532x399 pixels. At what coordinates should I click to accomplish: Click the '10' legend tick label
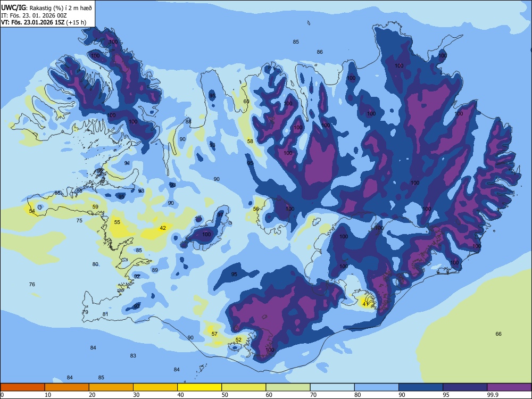point(48,395)
